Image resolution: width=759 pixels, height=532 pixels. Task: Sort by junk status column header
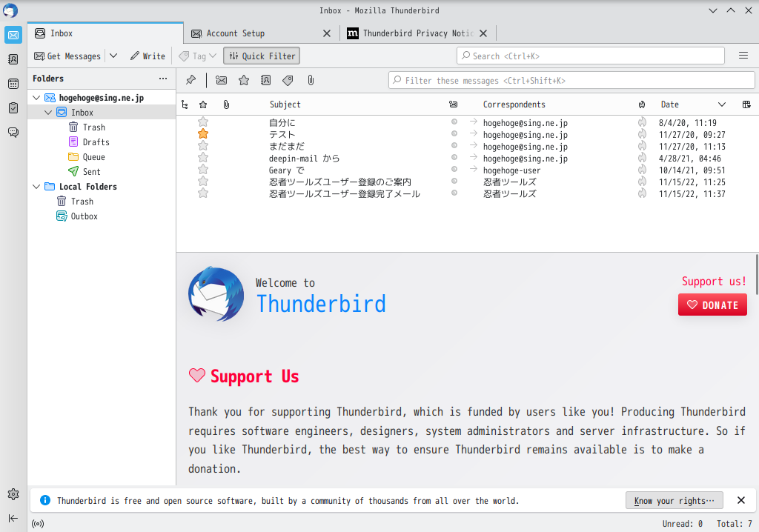pos(642,104)
